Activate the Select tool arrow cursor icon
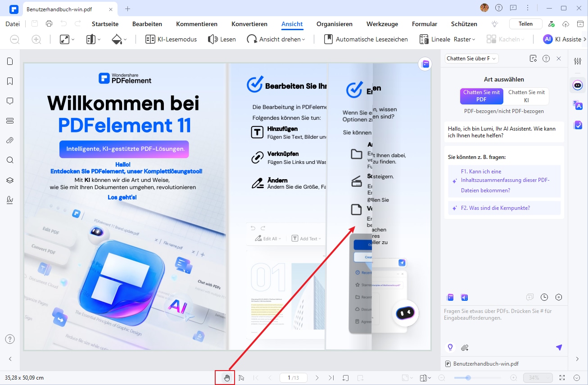The image size is (588, 385). pos(242,378)
